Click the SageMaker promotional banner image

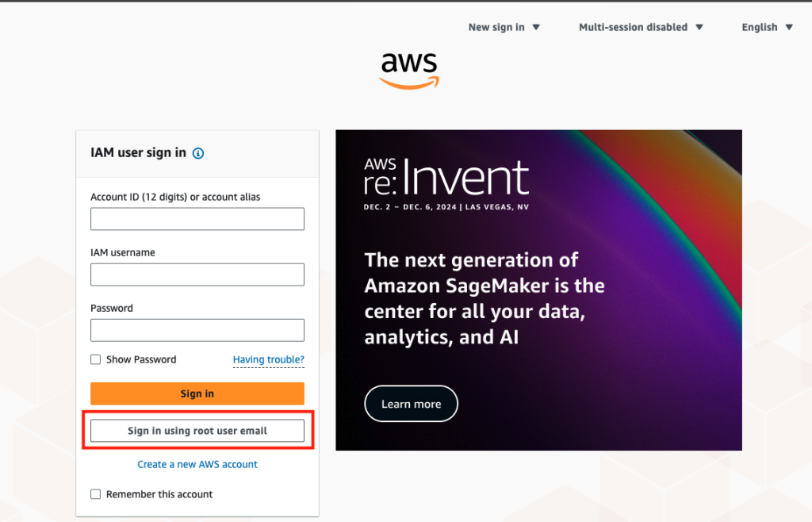click(x=538, y=290)
